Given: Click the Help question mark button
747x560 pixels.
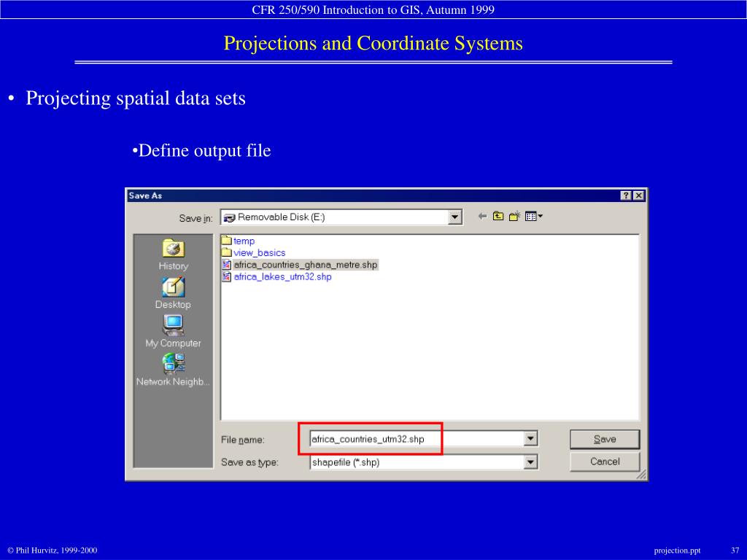Looking at the screenshot, I should [626, 195].
